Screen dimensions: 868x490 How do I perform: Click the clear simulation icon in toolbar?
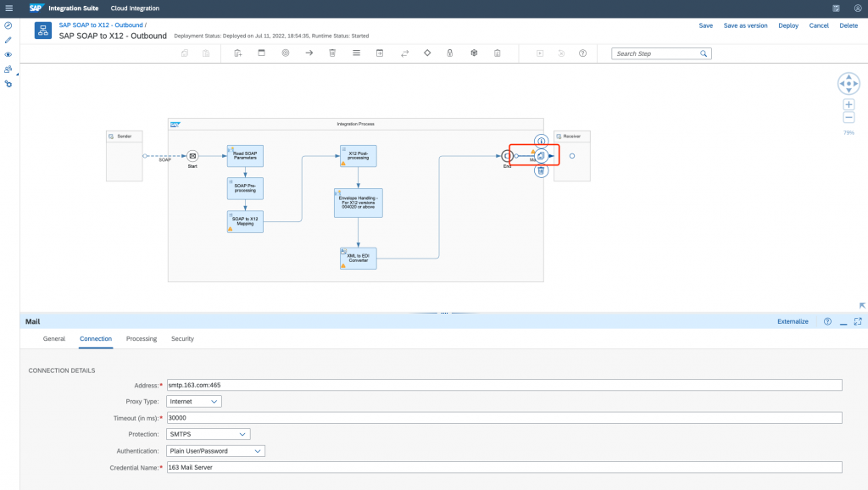click(561, 53)
